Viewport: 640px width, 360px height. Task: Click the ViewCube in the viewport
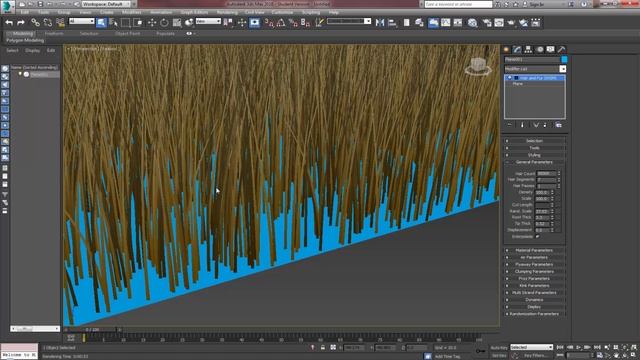(x=478, y=66)
